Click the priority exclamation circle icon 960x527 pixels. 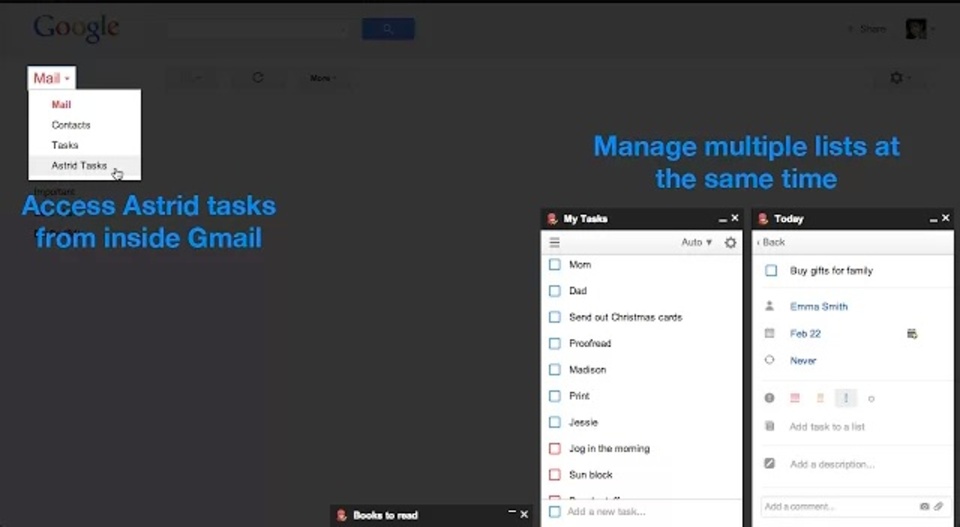[770, 398]
